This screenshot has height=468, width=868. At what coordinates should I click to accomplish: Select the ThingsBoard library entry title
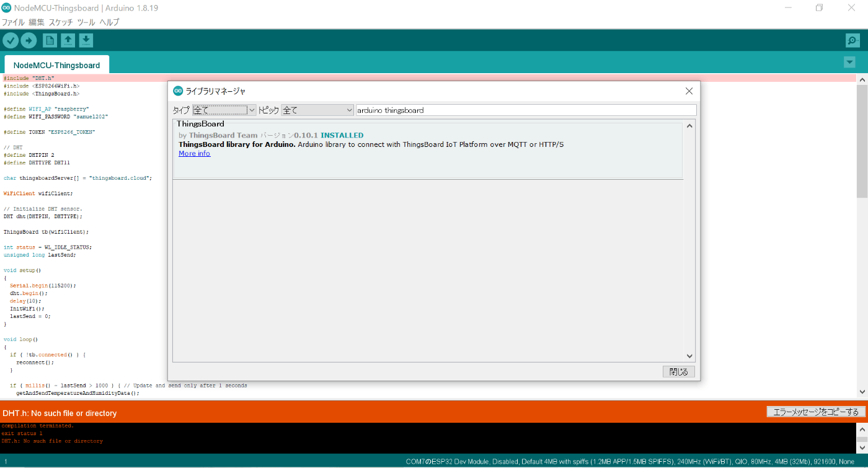point(200,124)
